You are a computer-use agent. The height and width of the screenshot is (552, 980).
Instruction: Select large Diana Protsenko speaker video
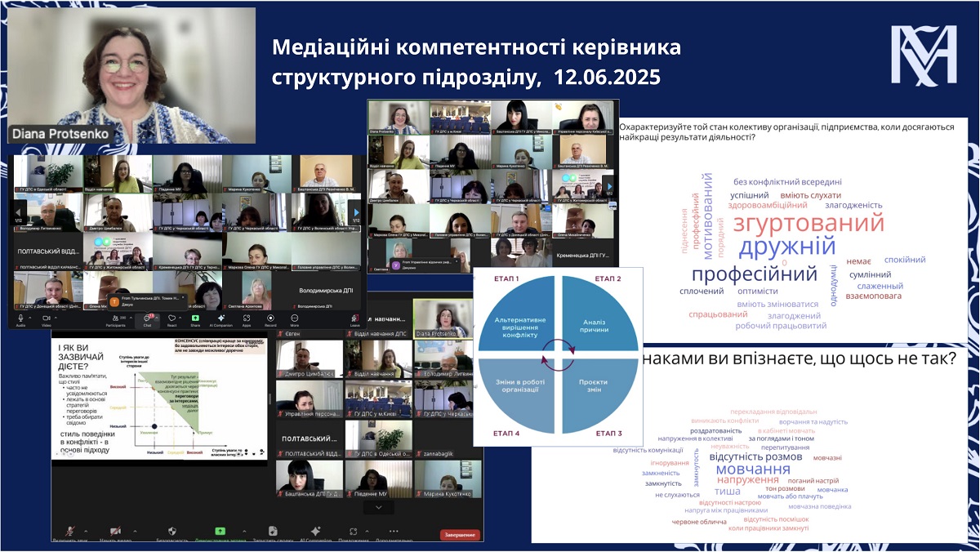(x=131, y=76)
